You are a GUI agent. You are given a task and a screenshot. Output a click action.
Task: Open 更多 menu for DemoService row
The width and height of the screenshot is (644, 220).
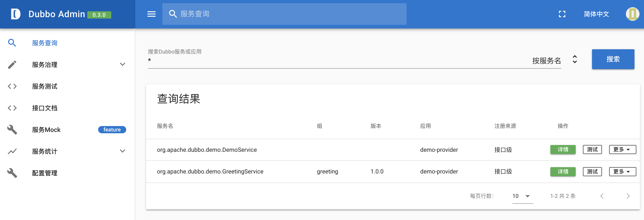(x=622, y=150)
